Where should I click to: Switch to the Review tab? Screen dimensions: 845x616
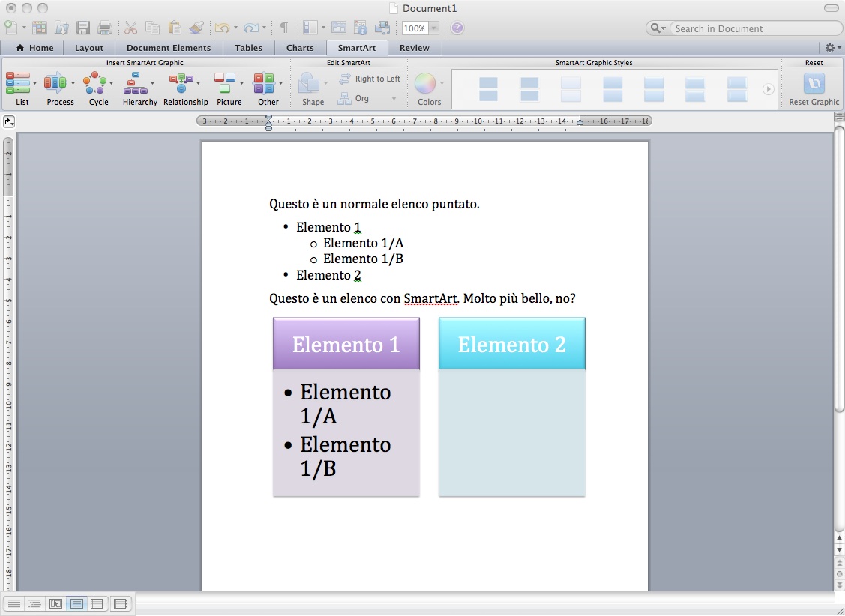pos(415,48)
